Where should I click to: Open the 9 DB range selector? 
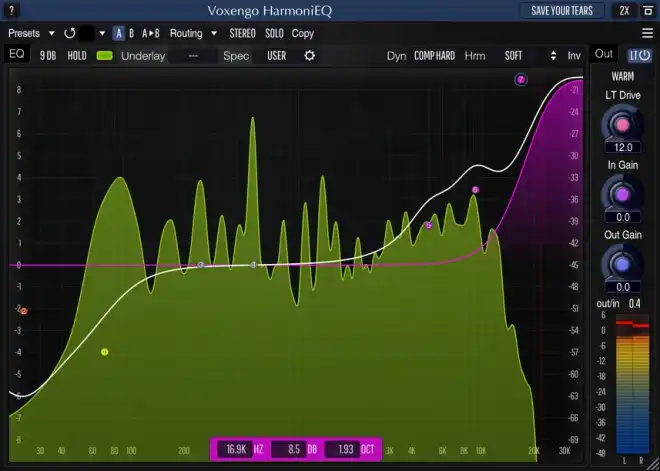coord(48,56)
